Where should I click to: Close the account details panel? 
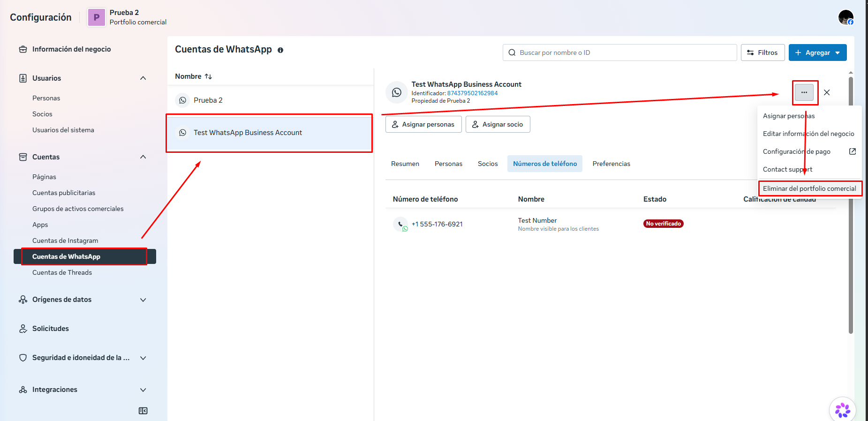pos(827,92)
